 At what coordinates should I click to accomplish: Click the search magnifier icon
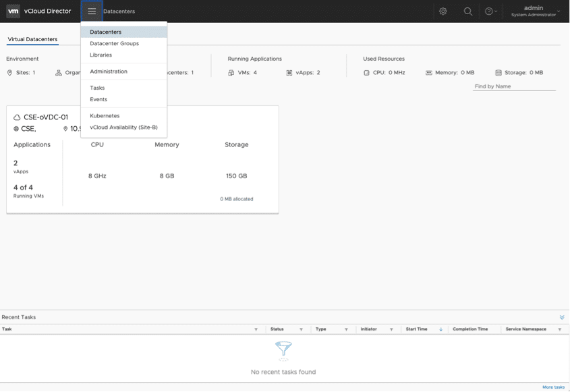[467, 11]
